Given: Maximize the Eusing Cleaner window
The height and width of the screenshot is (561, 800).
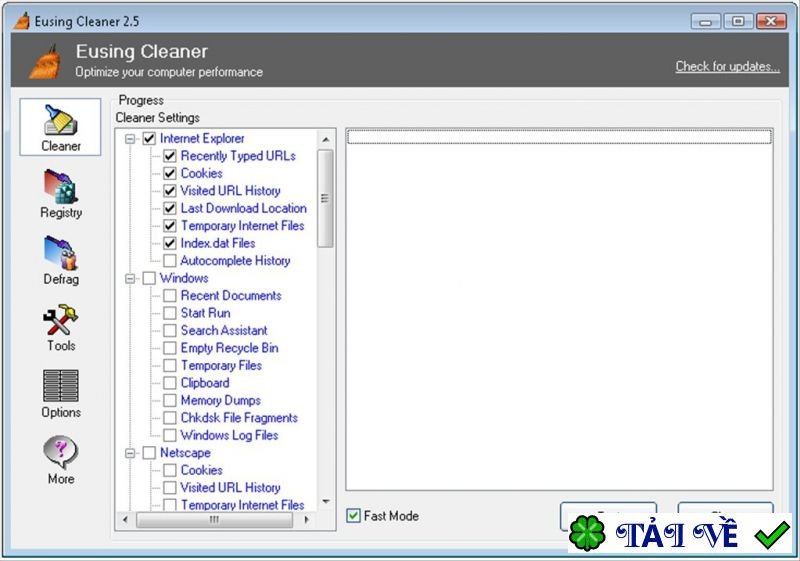Looking at the screenshot, I should 738,21.
